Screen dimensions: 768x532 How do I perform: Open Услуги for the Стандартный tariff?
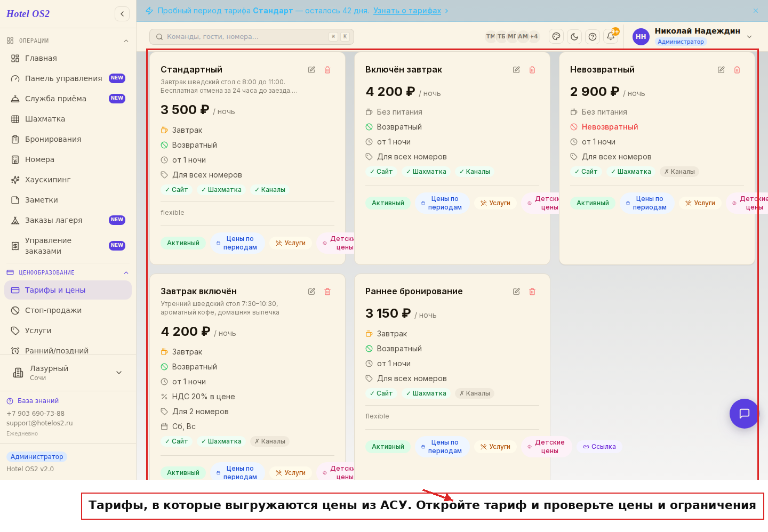tap(291, 243)
